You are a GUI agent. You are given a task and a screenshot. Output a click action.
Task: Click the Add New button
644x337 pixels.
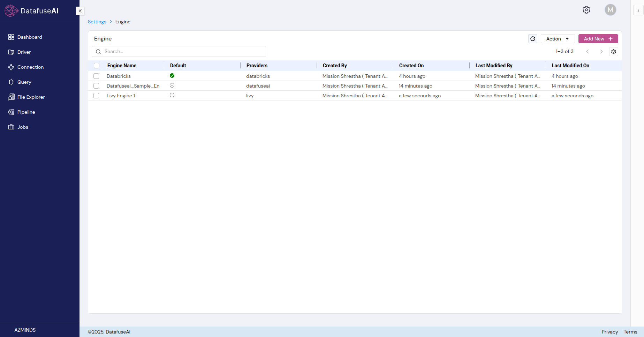click(598, 39)
